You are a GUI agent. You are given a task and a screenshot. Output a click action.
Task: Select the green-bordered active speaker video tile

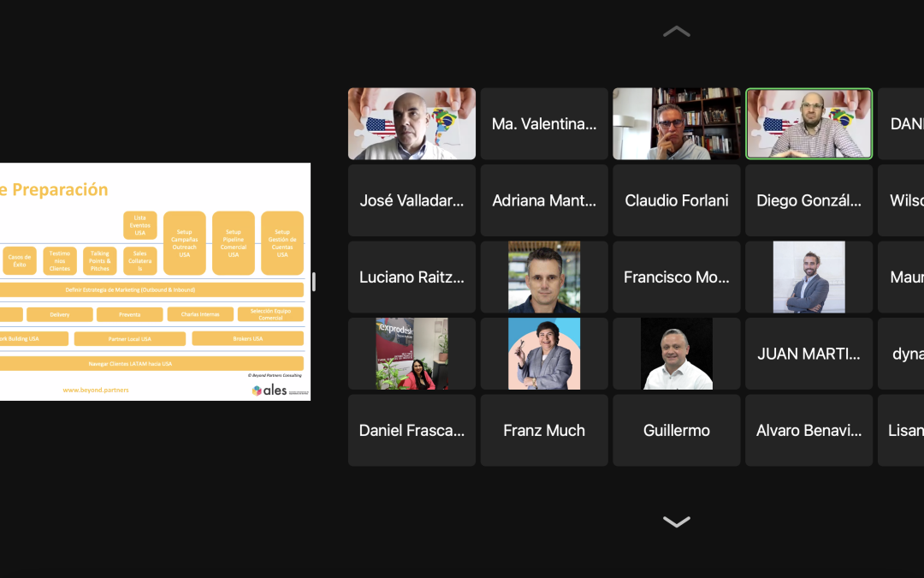coord(808,124)
